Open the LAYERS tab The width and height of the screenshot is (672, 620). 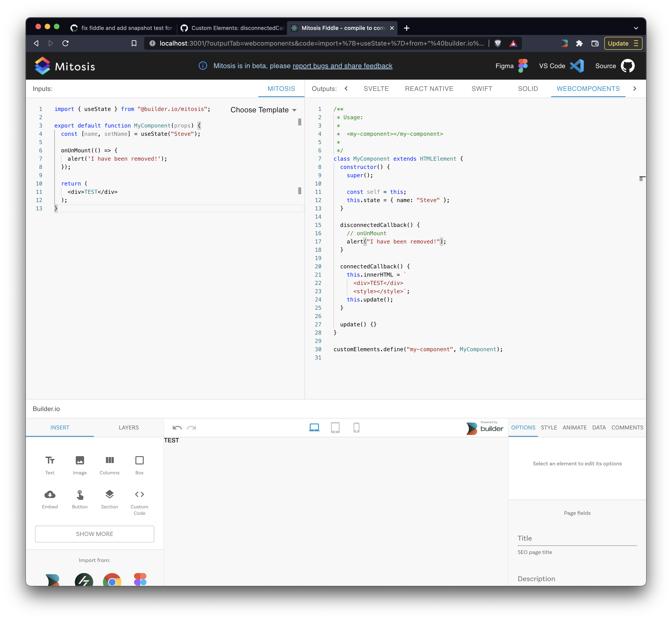(129, 427)
